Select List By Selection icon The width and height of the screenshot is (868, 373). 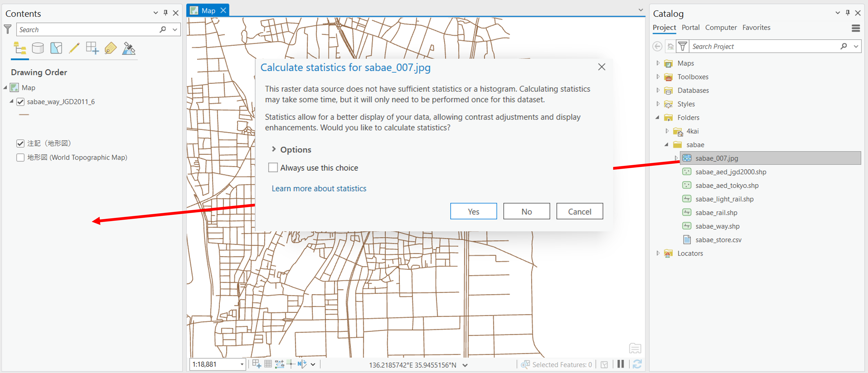pos(56,48)
